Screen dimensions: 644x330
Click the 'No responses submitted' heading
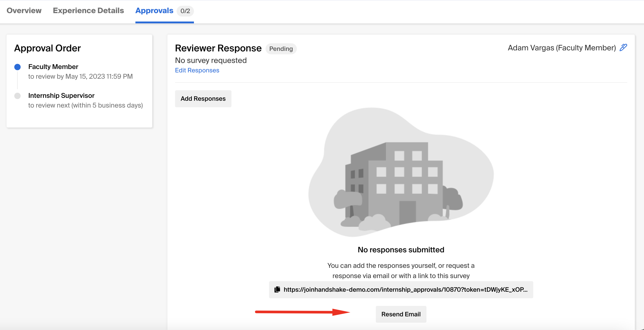401,250
